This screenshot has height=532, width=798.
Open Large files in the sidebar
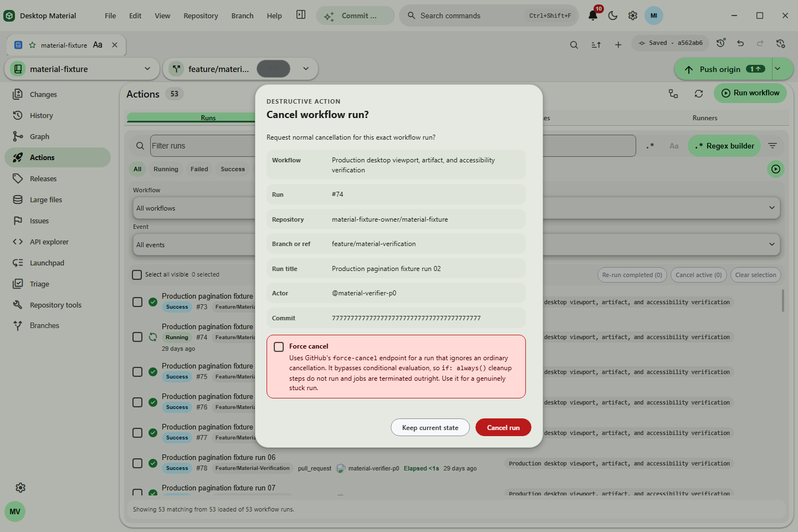58,199
